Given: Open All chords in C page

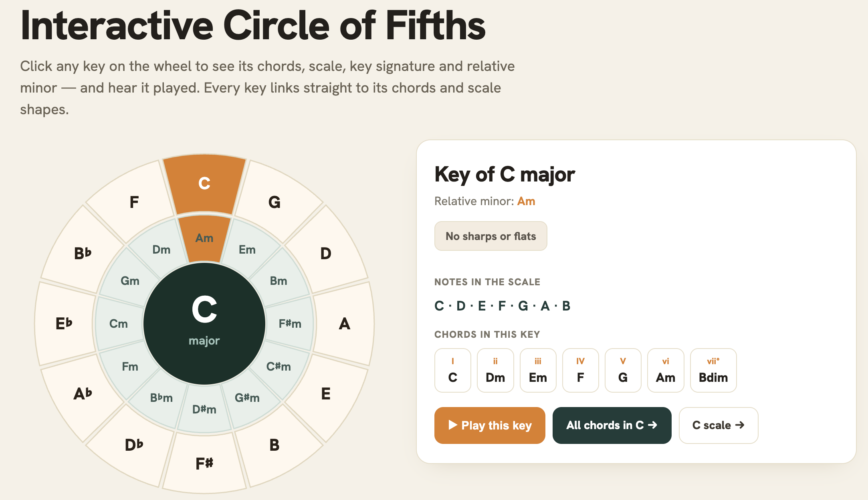Looking at the screenshot, I should point(612,425).
